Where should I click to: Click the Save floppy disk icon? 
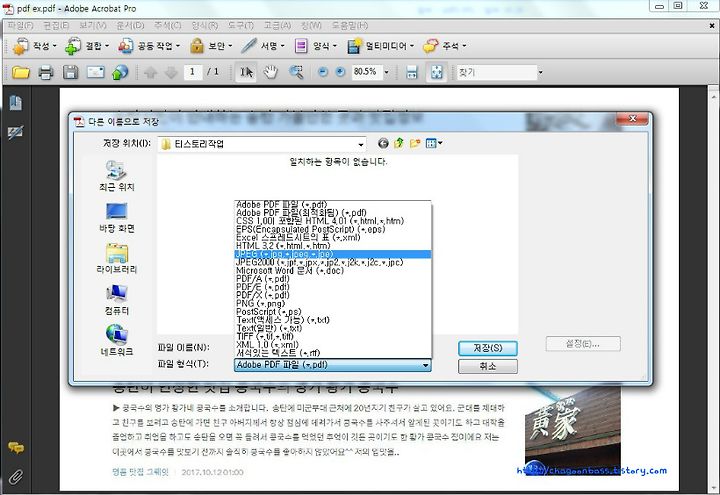(x=70, y=72)
